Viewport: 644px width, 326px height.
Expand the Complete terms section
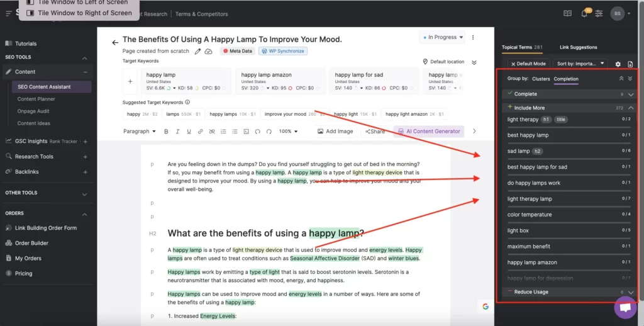[630, 94]
